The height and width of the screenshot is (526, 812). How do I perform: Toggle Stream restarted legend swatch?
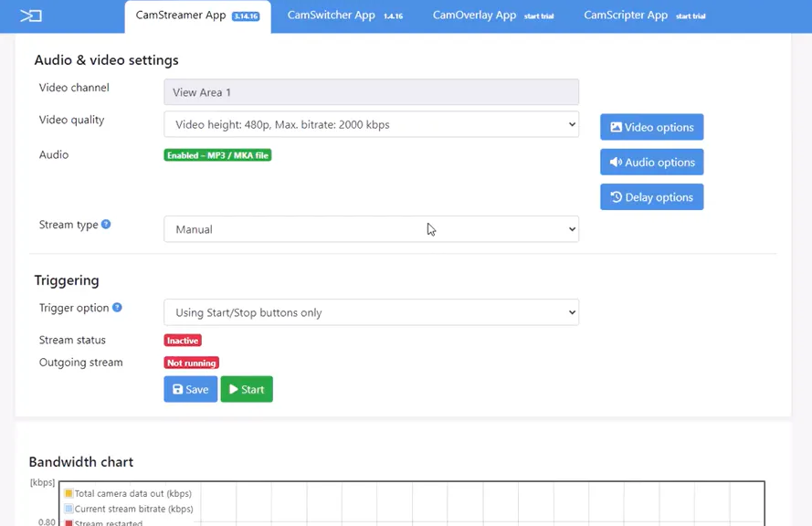coord(69,523)
